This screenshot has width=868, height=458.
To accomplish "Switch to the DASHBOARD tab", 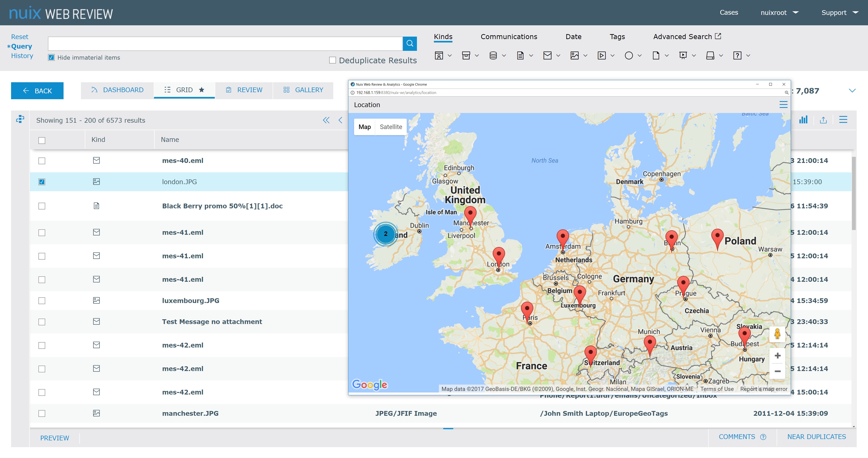I will (117, 90).
